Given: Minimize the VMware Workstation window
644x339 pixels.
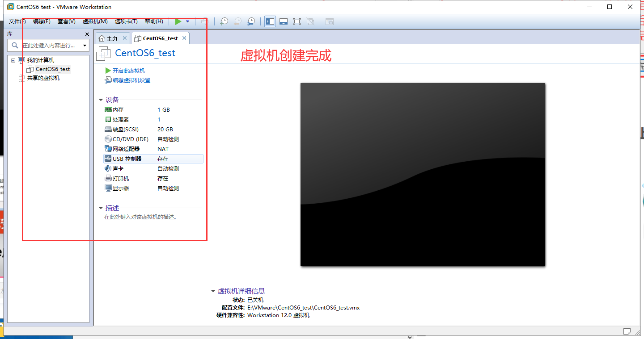Looking at the screenshot, I should pyautogui.click(x=589, y=7).
